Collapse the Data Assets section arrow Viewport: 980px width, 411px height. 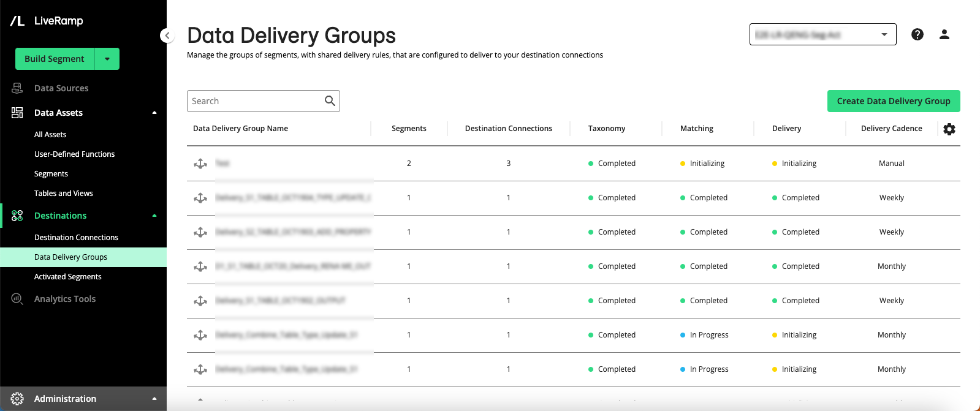(154, 113)
